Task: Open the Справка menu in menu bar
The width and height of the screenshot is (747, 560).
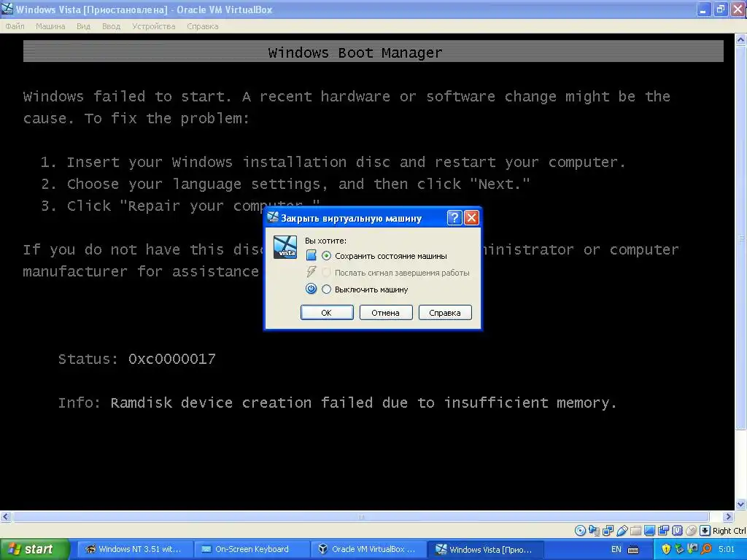Action: (203, 26)
